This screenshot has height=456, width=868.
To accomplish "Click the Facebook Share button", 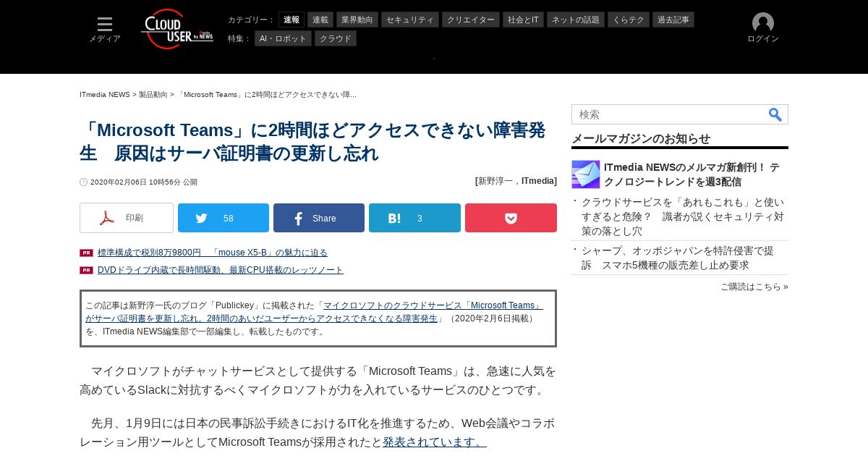I will point(319,218).
